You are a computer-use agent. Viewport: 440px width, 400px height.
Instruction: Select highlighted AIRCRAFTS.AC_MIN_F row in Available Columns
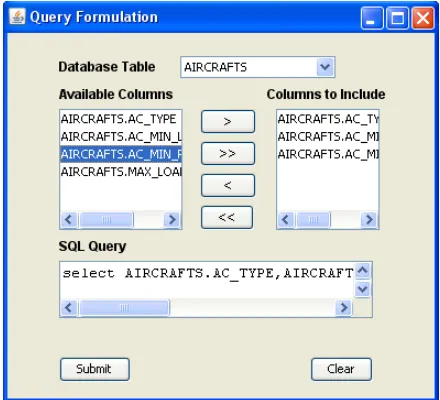(121, 154)
